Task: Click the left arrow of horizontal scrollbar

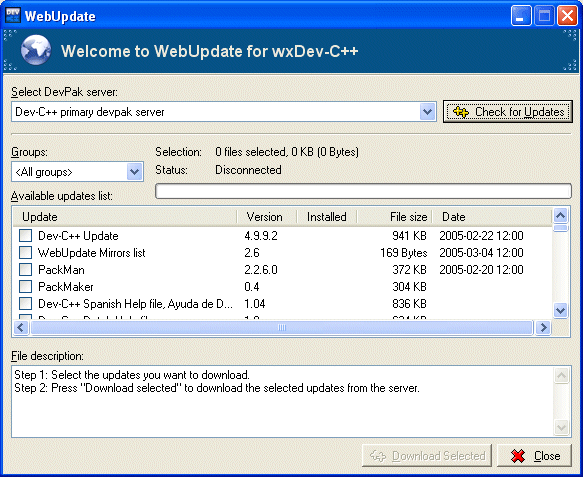Action: click(x=21, y=328)
